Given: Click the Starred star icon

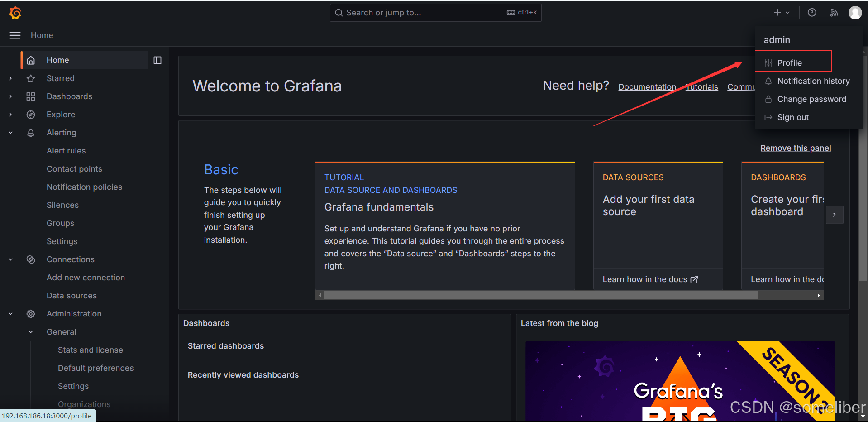Looking at the screenshot, I should (x=31, y=78).
